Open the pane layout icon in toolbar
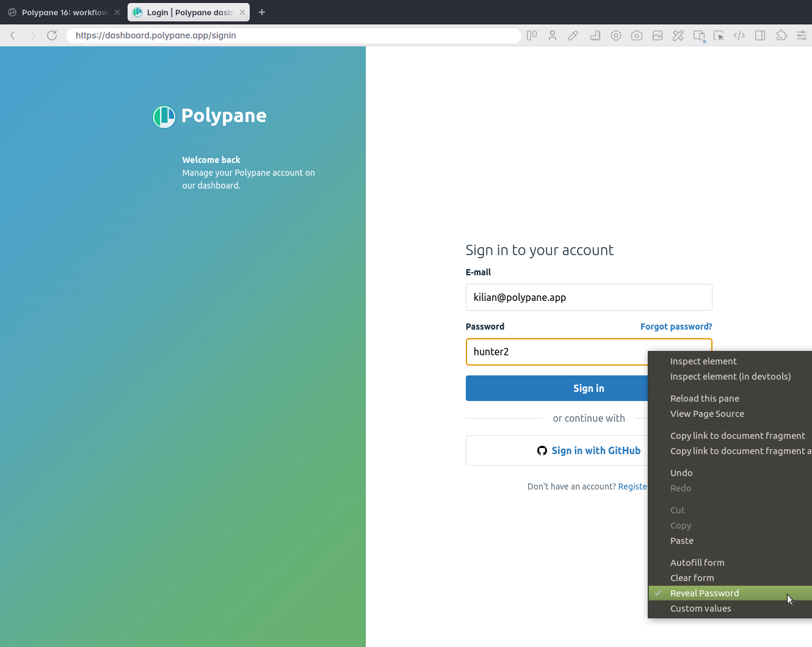Screen dimensions: 812x647 (532, 35)
